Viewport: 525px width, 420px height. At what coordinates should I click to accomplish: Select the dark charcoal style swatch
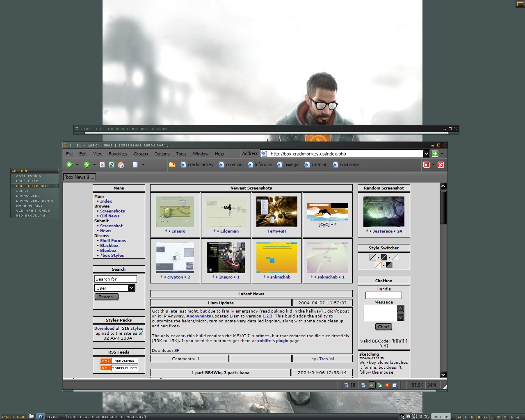pos(384,257)
